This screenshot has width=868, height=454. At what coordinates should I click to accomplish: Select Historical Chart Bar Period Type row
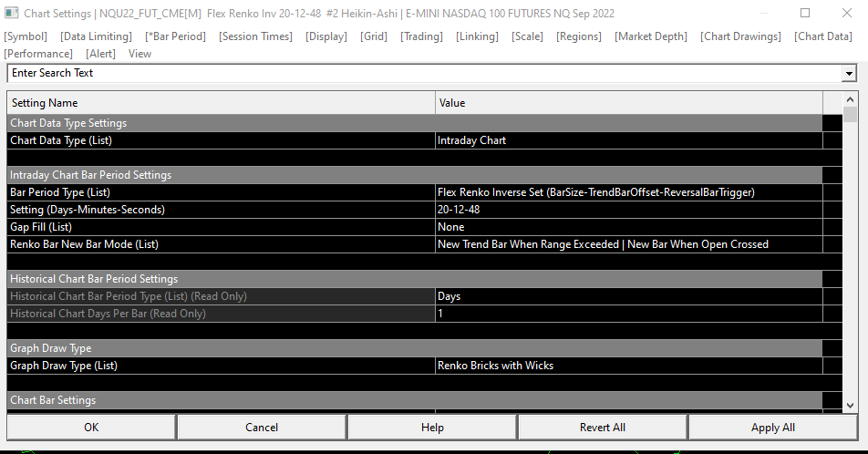pyautogui.click(x=222, y=296)
